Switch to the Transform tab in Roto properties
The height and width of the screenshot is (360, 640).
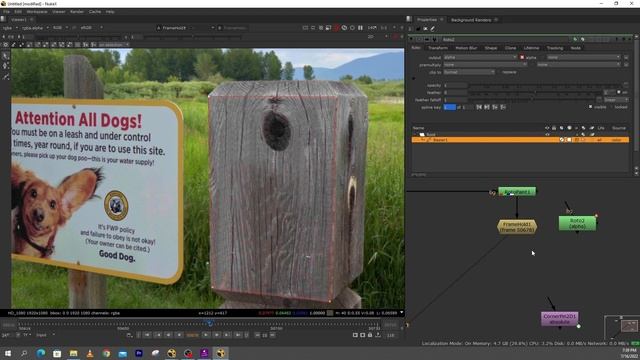[438, 48]
